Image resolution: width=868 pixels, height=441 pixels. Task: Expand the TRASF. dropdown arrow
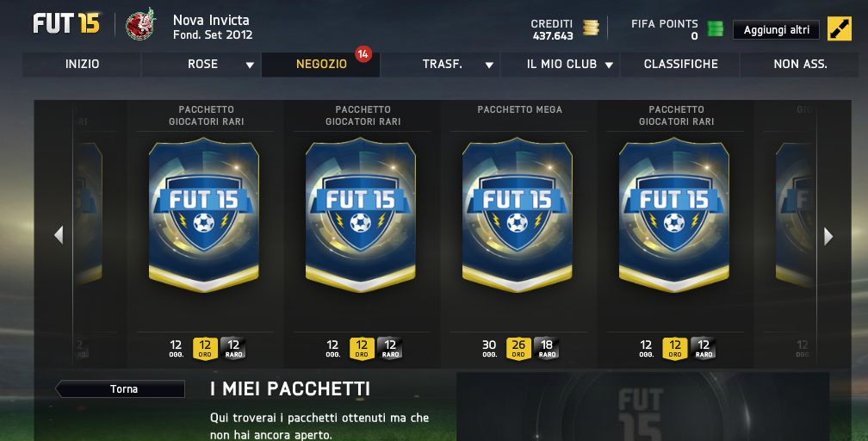(x=489, y=65)
